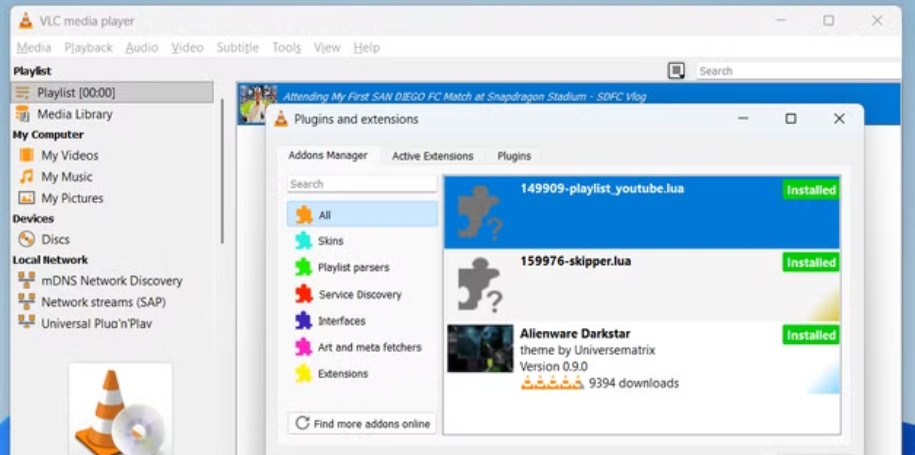Switch to the Active Extensions tab
Screen dimensions: 915x455
(x=432, y=156)
